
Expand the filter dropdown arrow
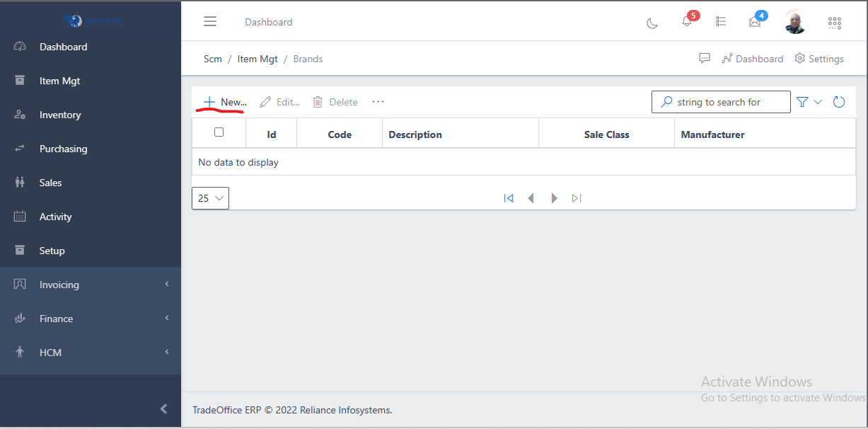(818, 102)
